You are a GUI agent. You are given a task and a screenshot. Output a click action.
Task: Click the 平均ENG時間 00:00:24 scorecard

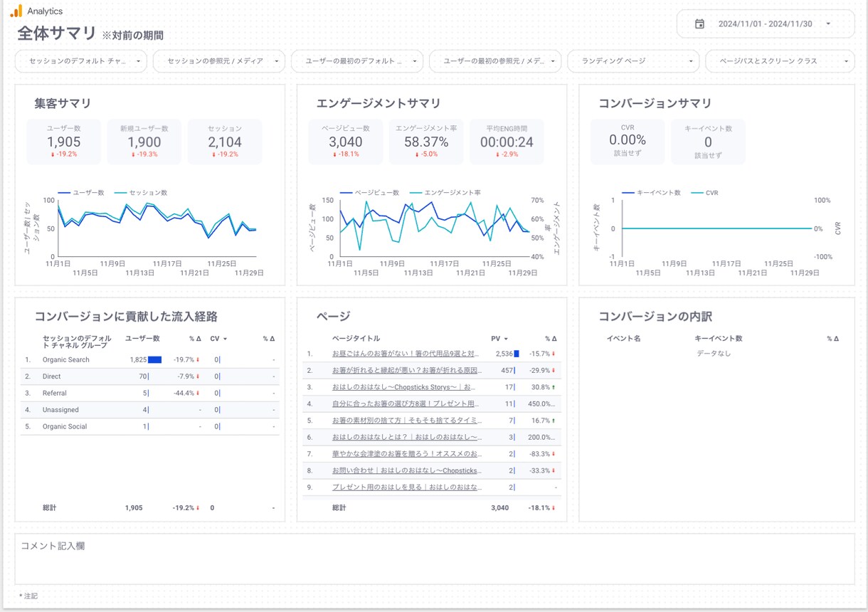[507, 142]
